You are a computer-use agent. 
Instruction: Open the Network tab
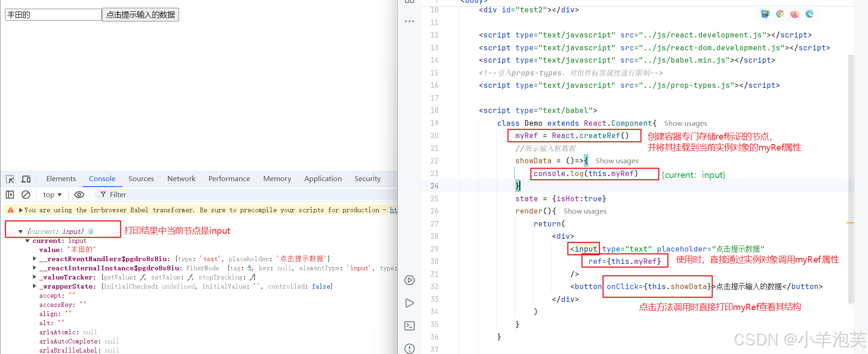181,179
